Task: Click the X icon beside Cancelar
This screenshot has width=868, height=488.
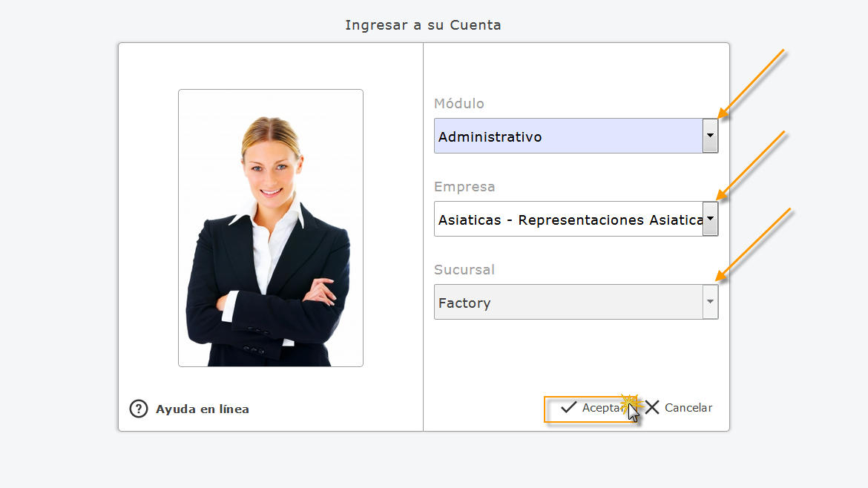Action: (x=652, y=406)
